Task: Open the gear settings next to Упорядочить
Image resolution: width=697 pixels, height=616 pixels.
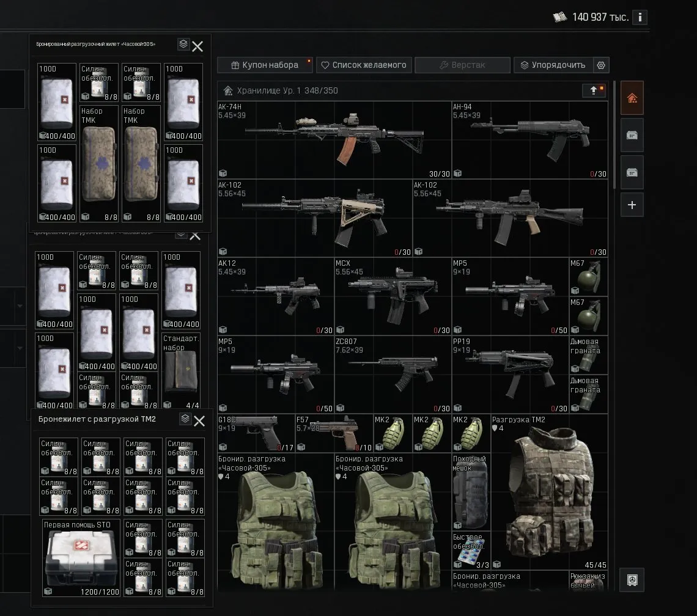Action: (x=601, y=65)
